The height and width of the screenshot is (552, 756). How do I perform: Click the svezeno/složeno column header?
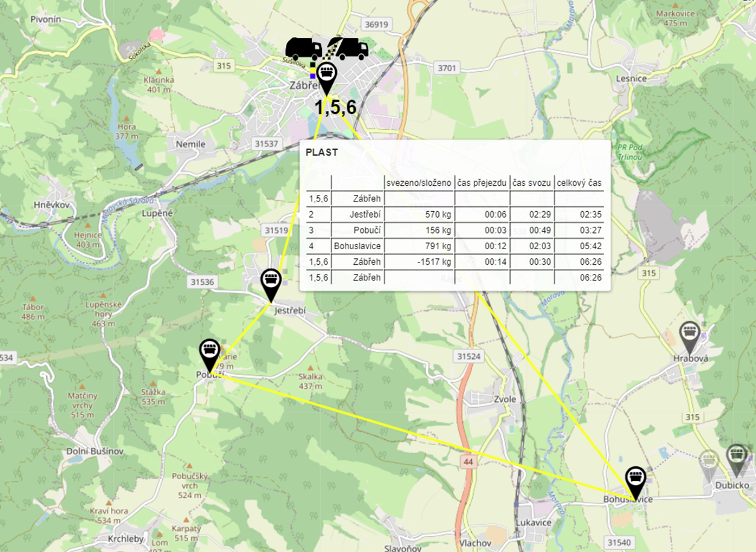click(418, 183)
